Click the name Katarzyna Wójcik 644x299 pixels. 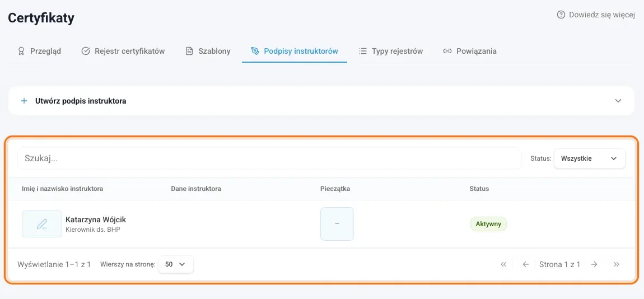click(x=96, y=219)
